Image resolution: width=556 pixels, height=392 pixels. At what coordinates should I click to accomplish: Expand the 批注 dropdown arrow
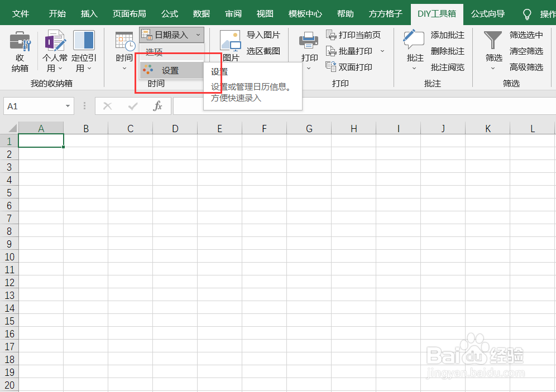coord(414,69)
